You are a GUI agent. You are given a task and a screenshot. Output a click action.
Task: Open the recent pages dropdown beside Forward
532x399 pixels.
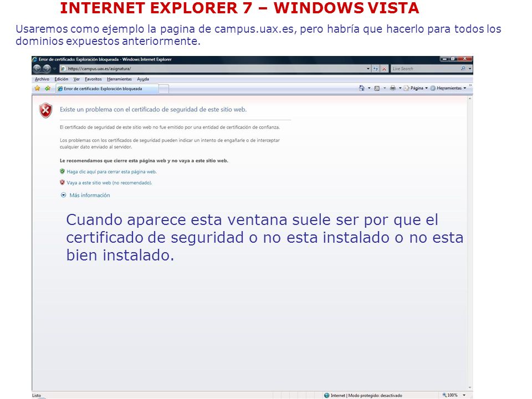[54, 69]
